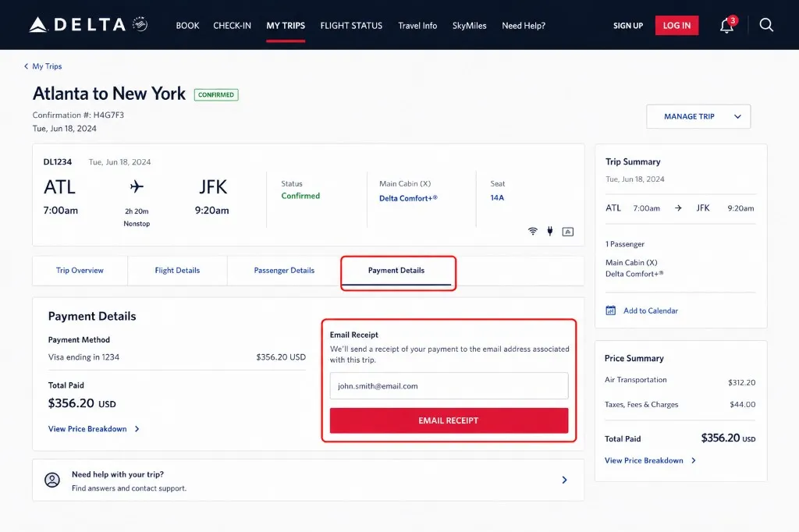Click the arrow icon in Trip Summary route
Screen dimensions: 799x532
tap(678, 208)
